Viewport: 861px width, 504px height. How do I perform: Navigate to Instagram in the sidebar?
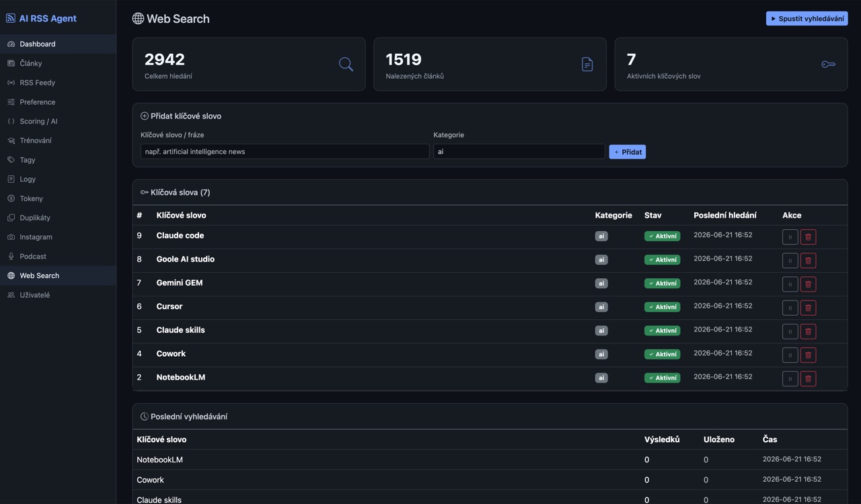point(58,237)
